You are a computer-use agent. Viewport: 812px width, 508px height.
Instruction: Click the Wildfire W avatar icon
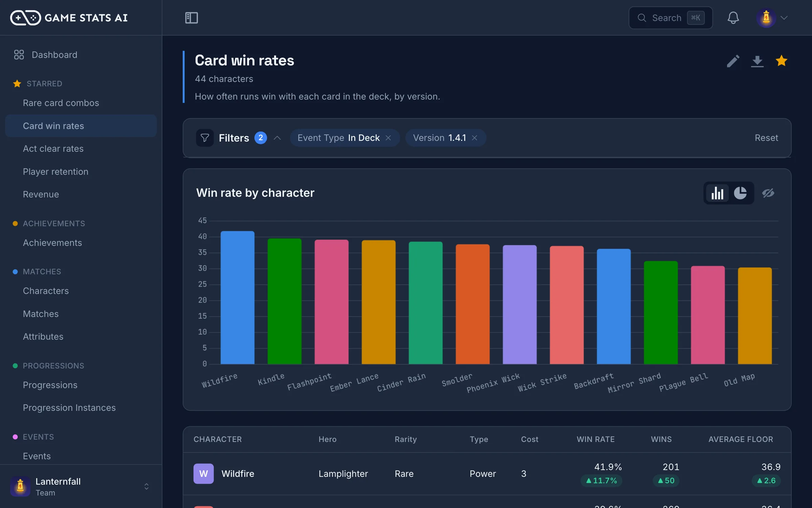pyautogui.click(x=204, y=473)
